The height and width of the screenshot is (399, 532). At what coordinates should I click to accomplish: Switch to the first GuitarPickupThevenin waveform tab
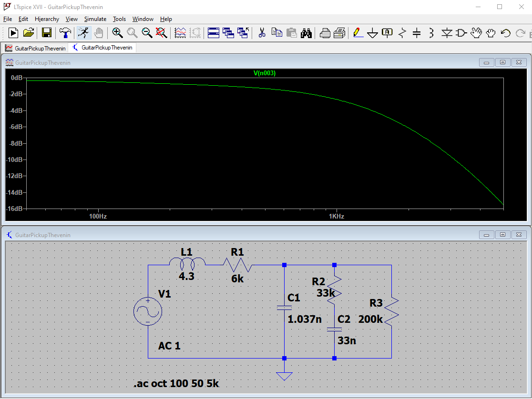[35, 48]
